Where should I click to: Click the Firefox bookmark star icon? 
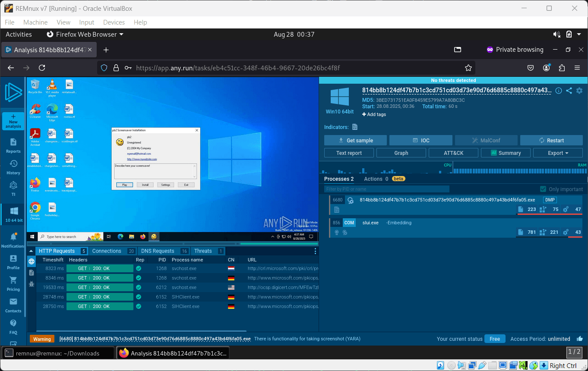tap(468, 68)
